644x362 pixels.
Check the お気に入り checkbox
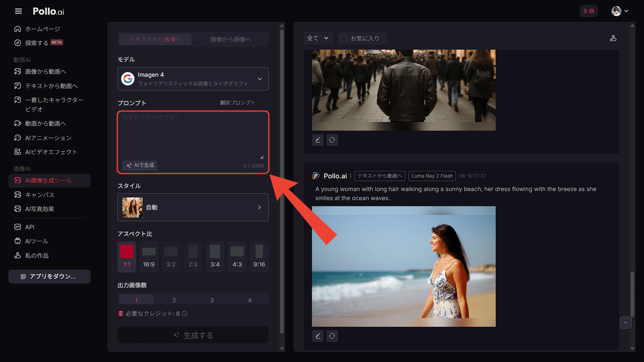pos(344,38)
